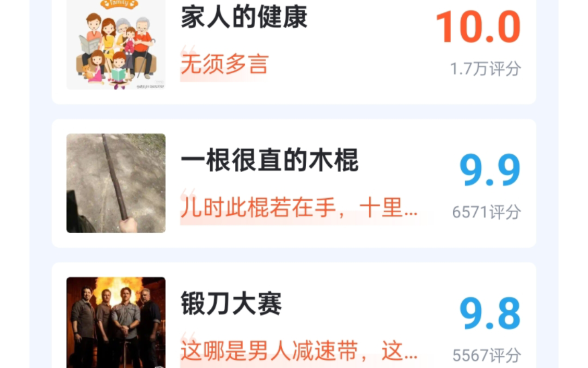Open the comment 这哪是男人减速带
Image resolution: width=588 pixels, height=368 pixels.
point(299,351)
